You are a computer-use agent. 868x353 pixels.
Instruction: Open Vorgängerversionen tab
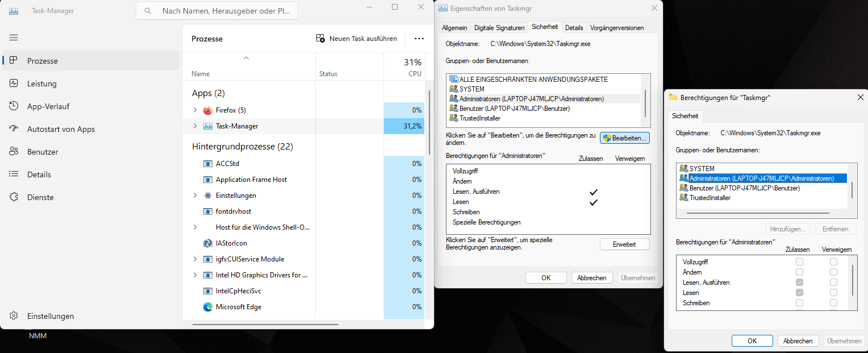617,27
